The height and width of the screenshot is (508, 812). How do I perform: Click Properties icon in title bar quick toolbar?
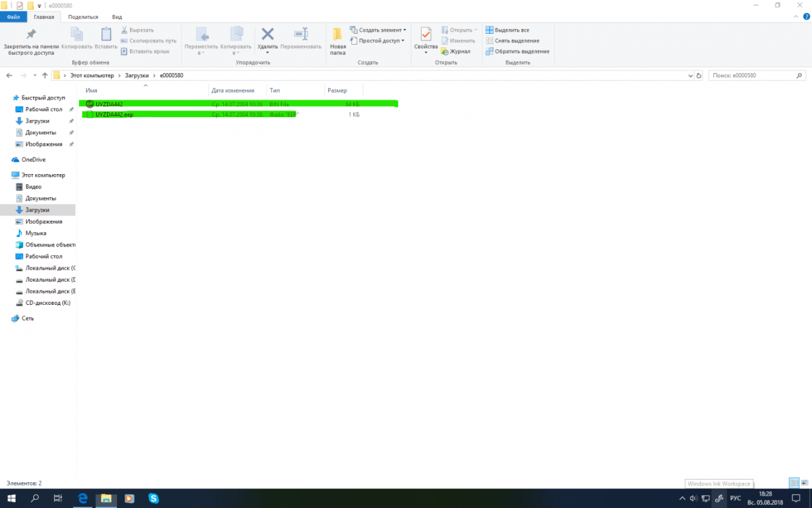[20, 5]
